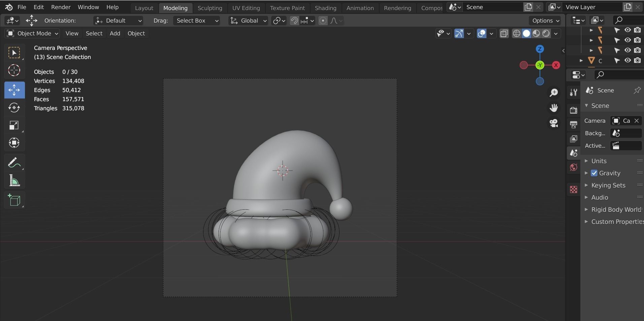This screenshot has height=321, width=644.
Task: Pick the Rotate tool
Action: click(x=14, y=108)
